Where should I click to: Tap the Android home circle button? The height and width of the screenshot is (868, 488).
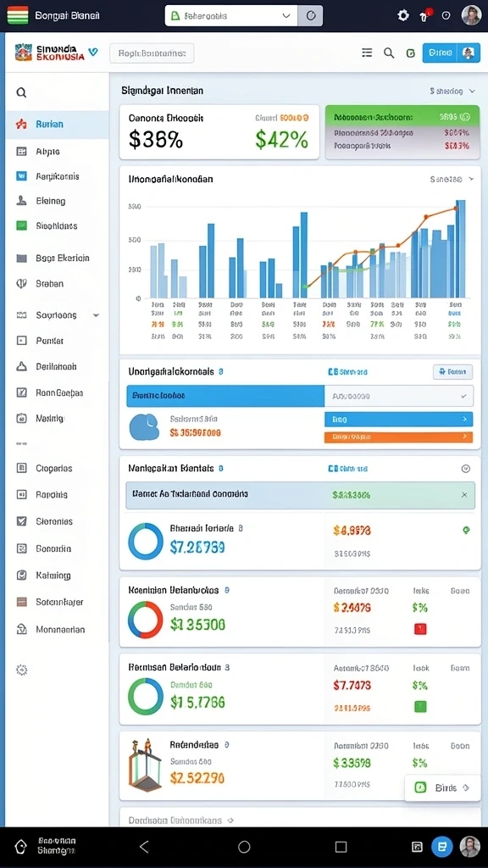coord(244,847)
